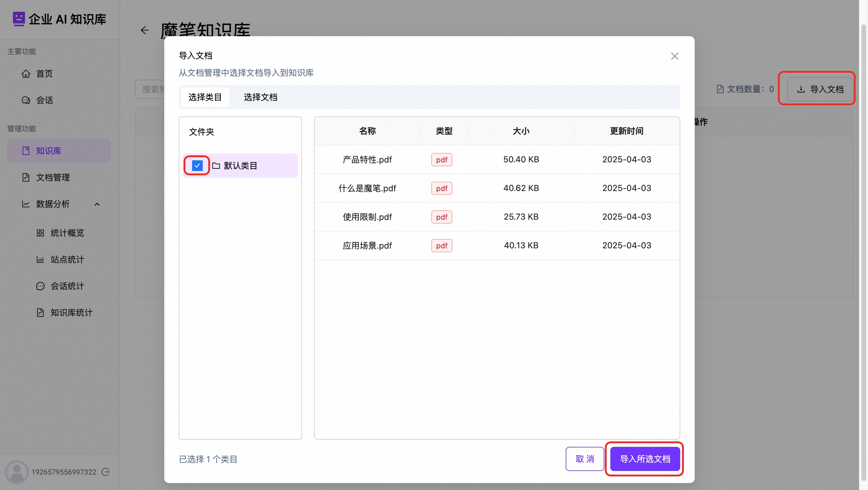Click the Home house icon in sidebar
This screenshot has height=490, width=868.
tap(26, 74)
